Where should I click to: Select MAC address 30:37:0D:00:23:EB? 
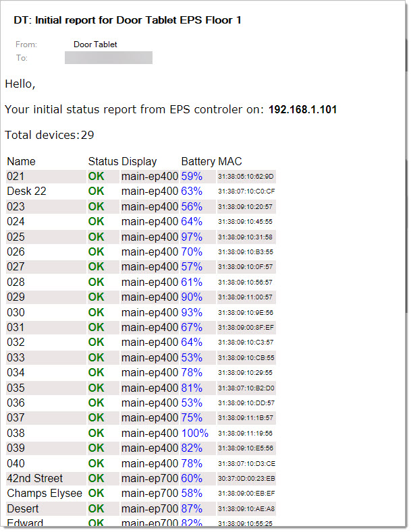click(x=246, y=479)
